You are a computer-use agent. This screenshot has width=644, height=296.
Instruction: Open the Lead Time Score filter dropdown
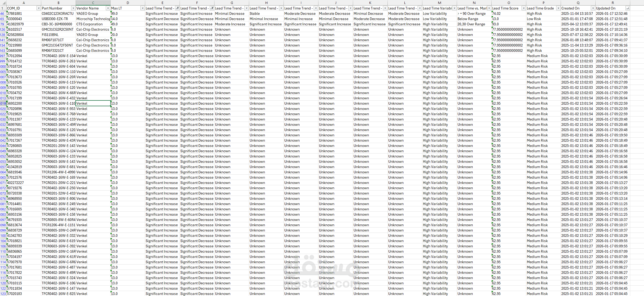click(523, 8)
